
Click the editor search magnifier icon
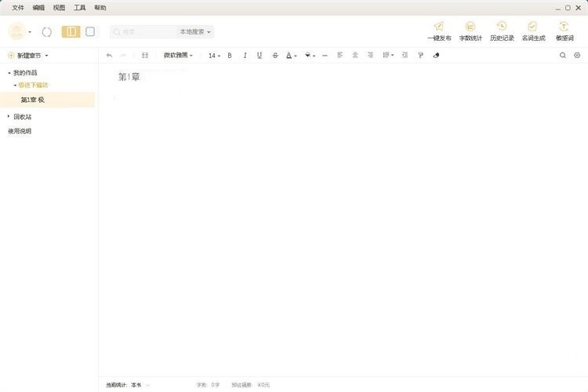(562, 55)
